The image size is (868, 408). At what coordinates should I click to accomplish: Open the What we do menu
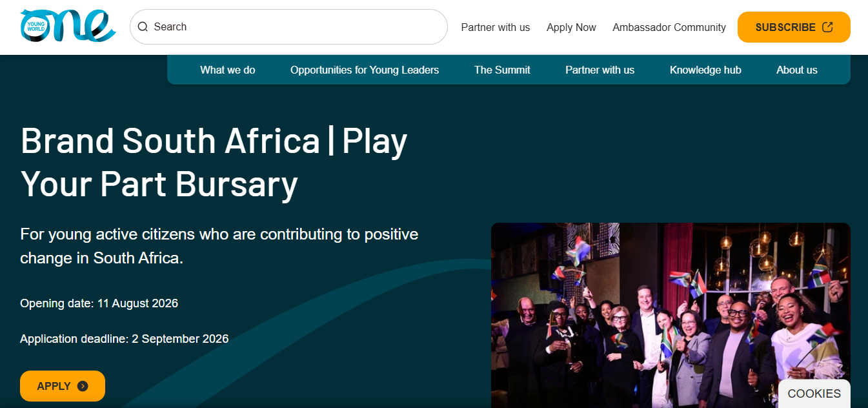228,70
